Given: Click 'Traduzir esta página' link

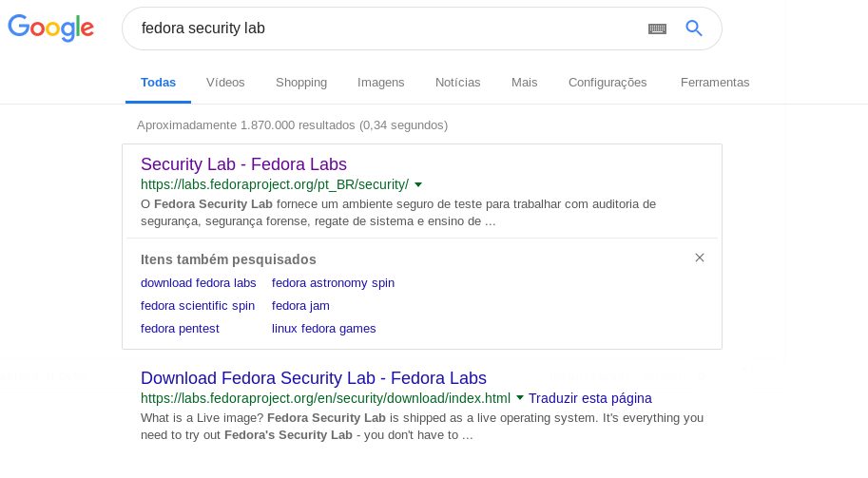Looking at the screenshot, I should [590, 398].
